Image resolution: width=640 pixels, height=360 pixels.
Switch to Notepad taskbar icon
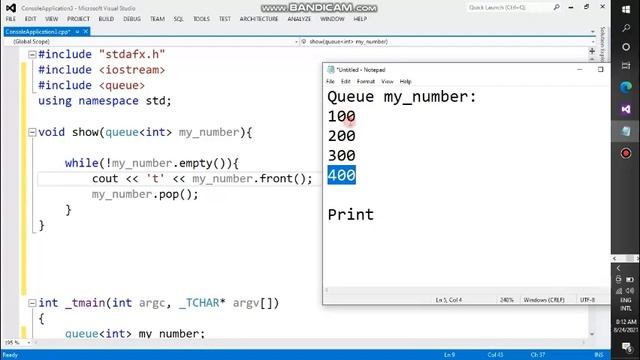(626, 131)
